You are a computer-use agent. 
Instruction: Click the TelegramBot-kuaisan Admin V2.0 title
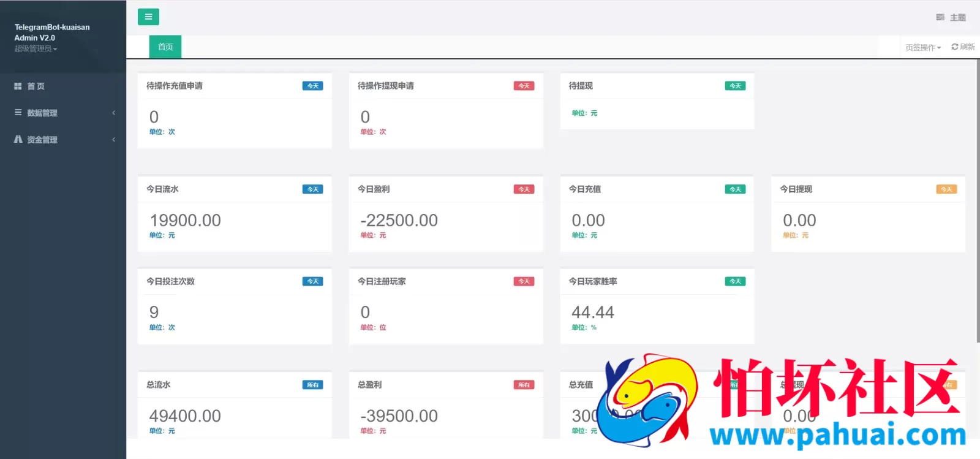[x=52, y=32]
